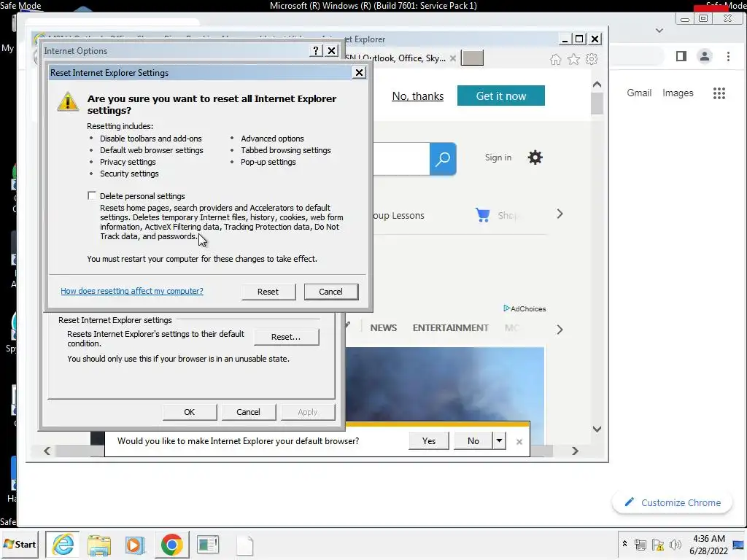747x560 pixels.
Task: Dismiss the default browser notification bar
Action: pos(519,442)
